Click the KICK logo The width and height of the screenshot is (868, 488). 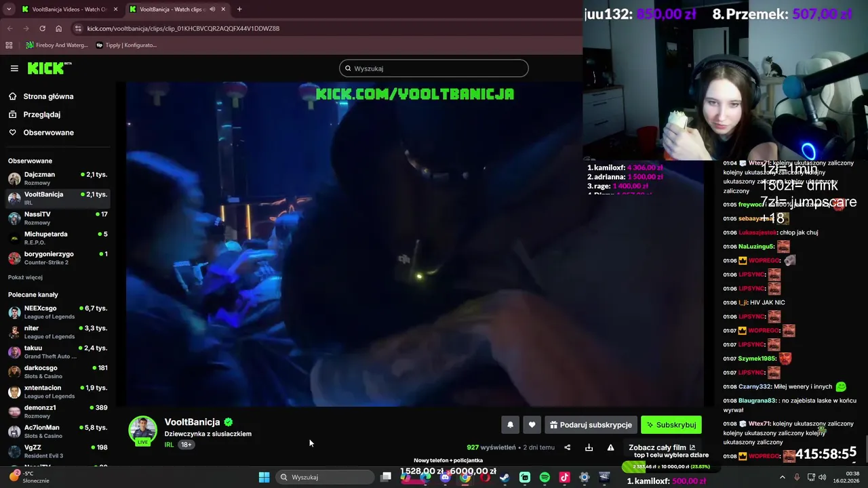[49, 68]
